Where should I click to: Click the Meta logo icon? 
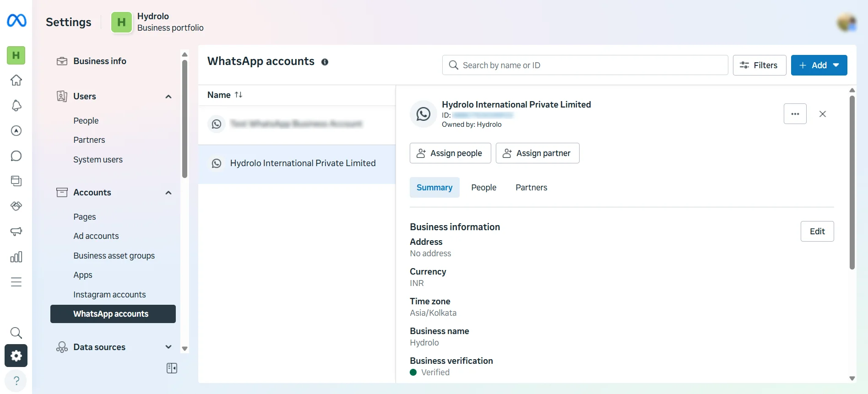[16, 21]
